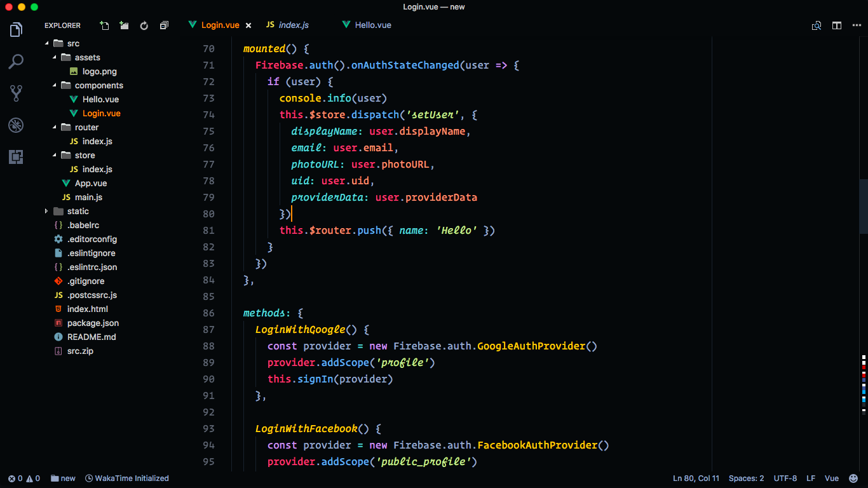Click the errors and warnings status icon
Image resolution: width=868 pixels, height=488 pixels.
click(x=24, y=478)
